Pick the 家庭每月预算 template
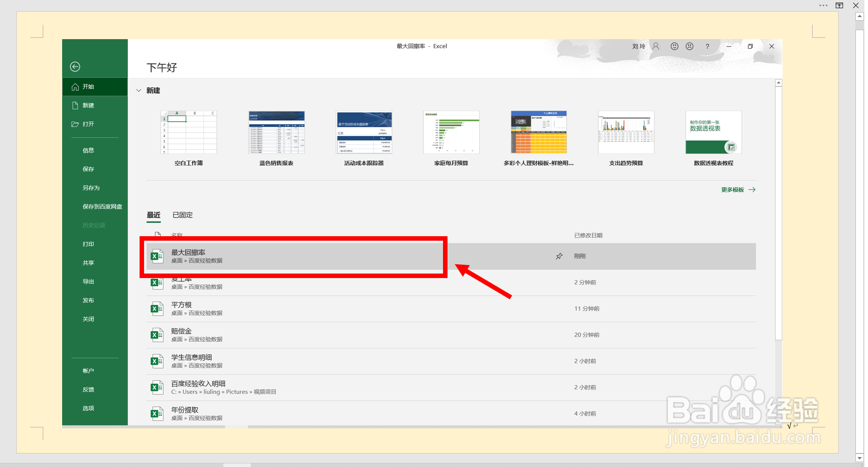 [451, 139]
